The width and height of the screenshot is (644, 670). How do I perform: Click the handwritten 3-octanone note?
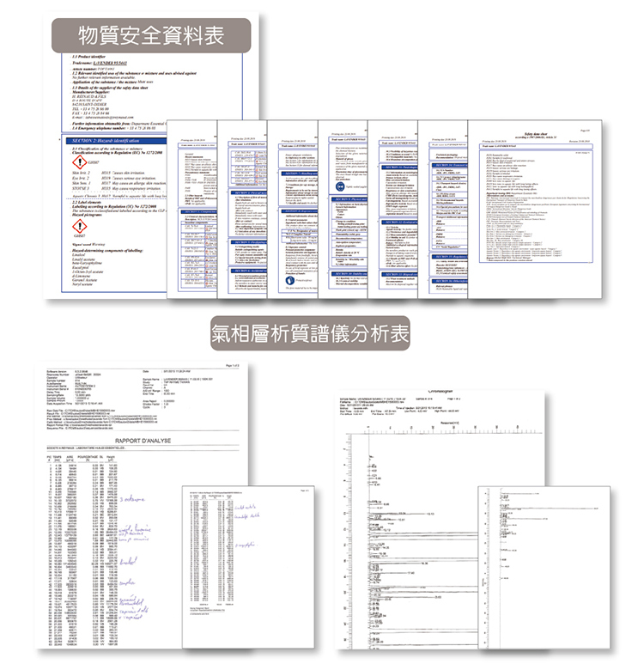[x=132, y=499]
